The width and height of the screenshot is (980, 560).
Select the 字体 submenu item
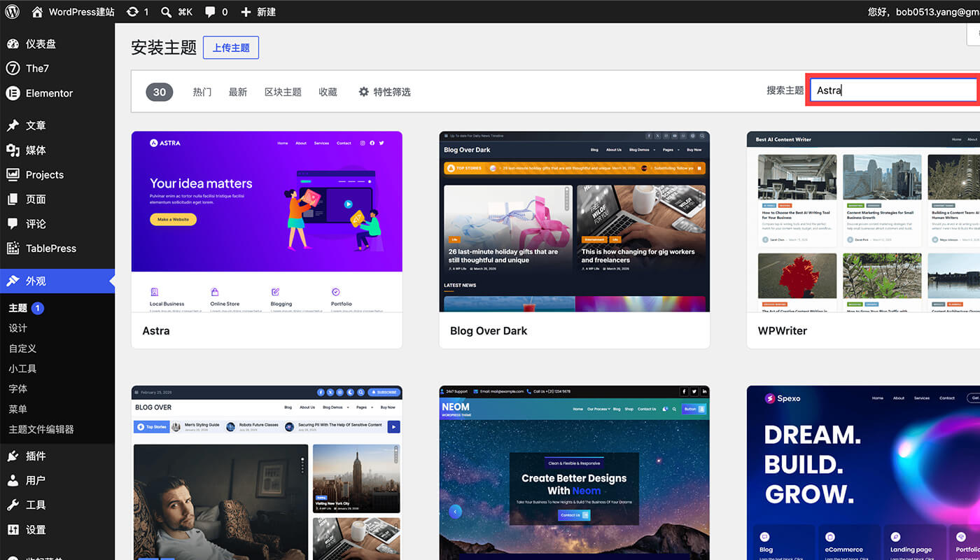[x=18, y=388]
